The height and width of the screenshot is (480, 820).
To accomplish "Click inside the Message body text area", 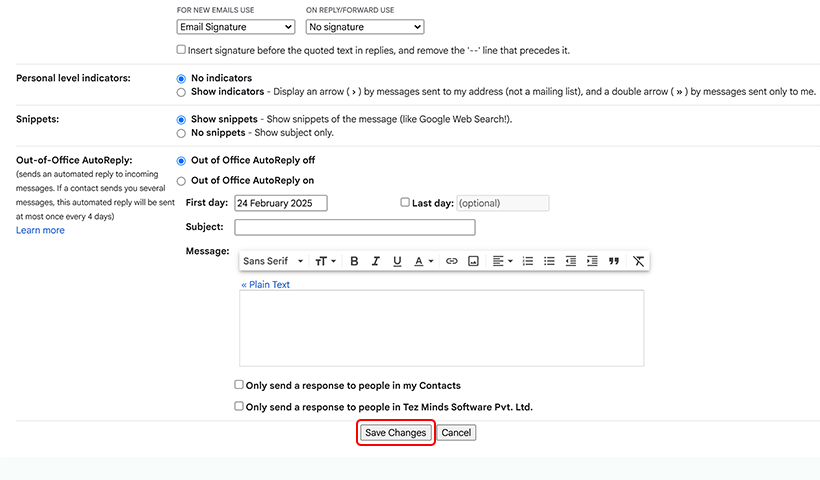I will (x=442, y=328).
